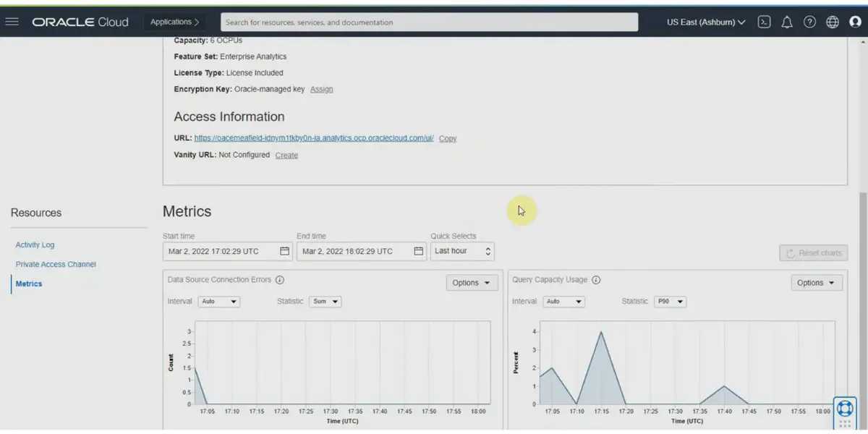The width and height of the screenshot is (868, 434).
Task: Change Statistic Sum dropdown
Action: click(x=325, y=302)
